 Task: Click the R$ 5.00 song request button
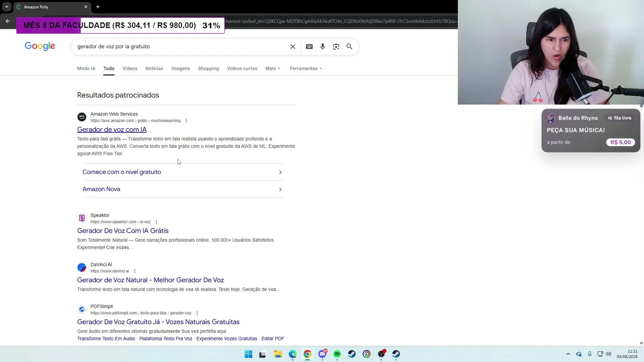(x=620, y=142)
